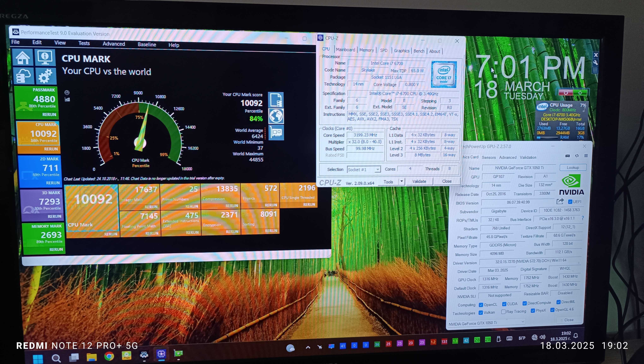Click the GPU-Z refresh icon
This screenshot has height=364, width=644.
click(x=577, y=156)
